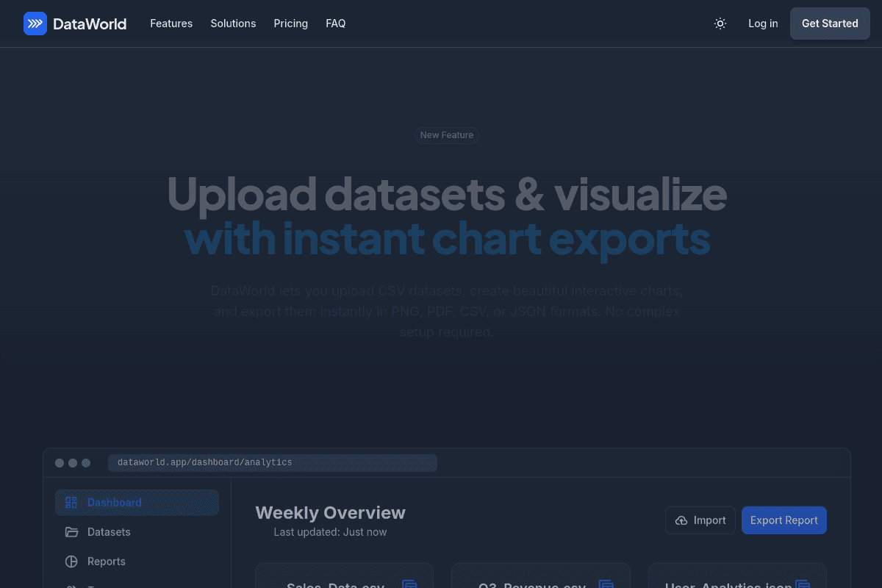Click the DataWorld logo icon
The image size is (882, 588).
[35, 24]
